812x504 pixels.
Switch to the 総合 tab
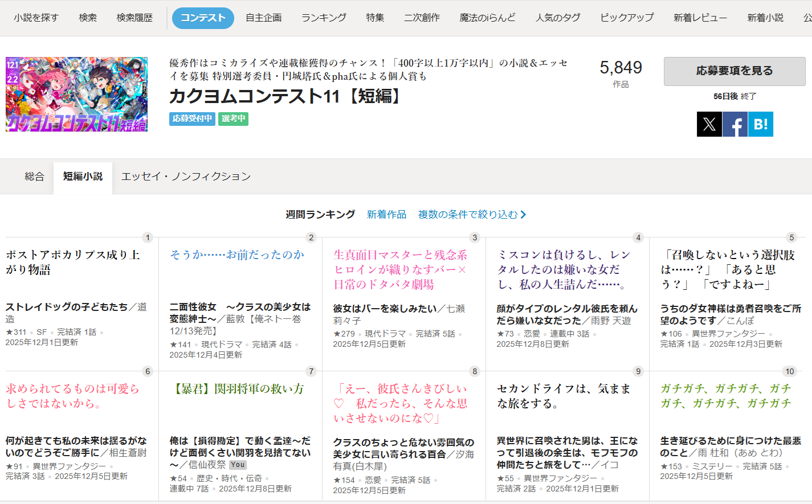tap(34, 177)
